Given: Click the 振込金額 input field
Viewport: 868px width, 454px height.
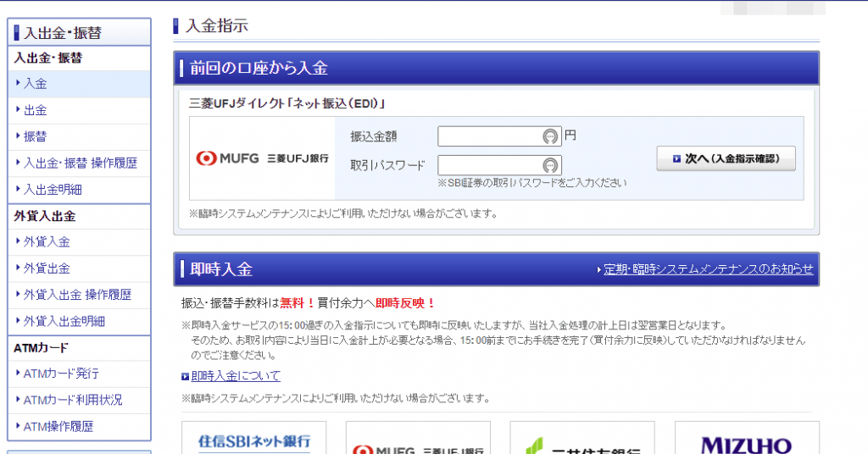Looking at the screenshot, I should (499, 136).
